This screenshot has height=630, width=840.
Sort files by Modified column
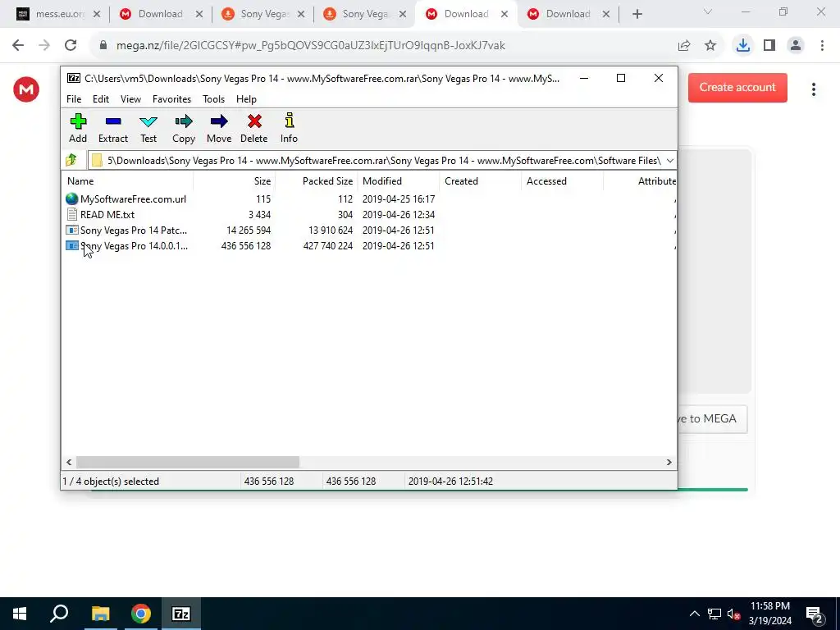click(398, 181)
